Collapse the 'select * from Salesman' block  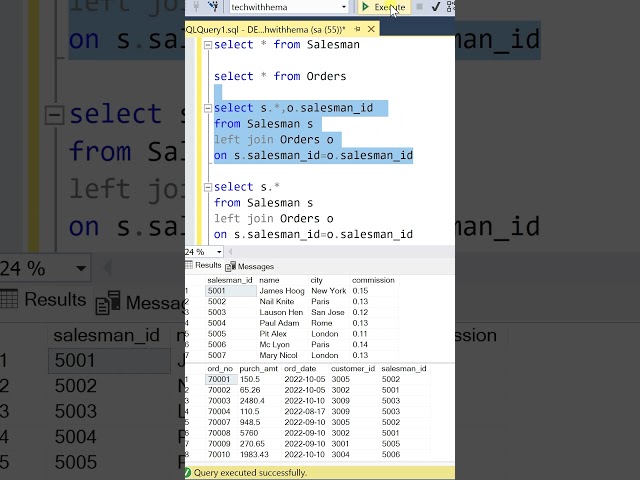click(x=207, y=45)
